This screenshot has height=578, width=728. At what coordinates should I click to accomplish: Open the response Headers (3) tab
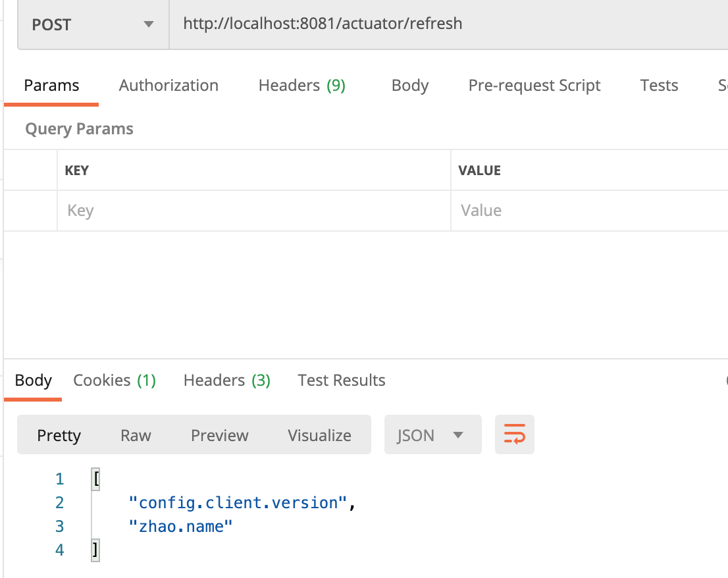[226, 381]
